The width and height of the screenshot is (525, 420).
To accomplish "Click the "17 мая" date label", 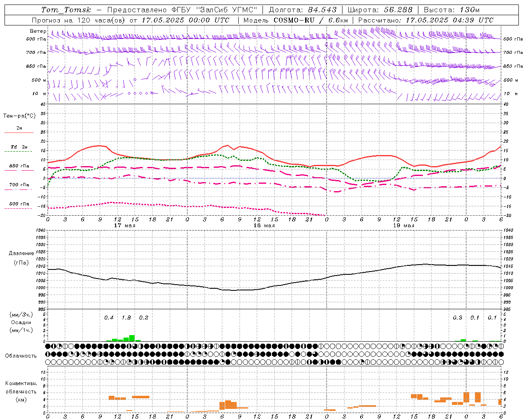I will coord(124,226).
